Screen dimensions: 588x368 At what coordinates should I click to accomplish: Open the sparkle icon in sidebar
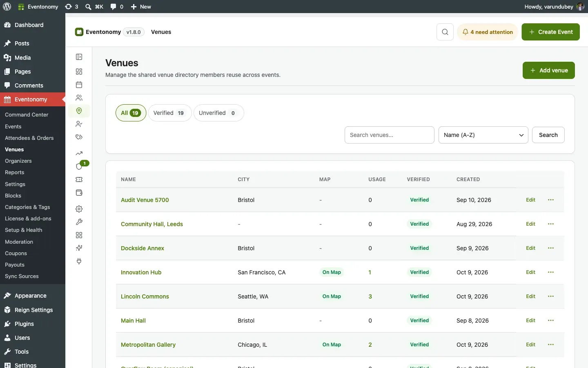(x=79, y=248)
